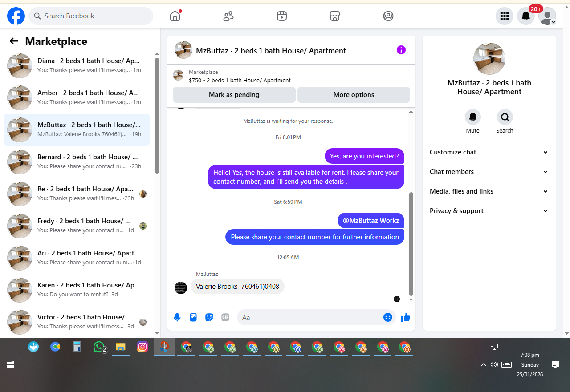This screenshot has height=392, width=570.
Task: Open File Explorer from the taskbar
Action: (121, 347)
